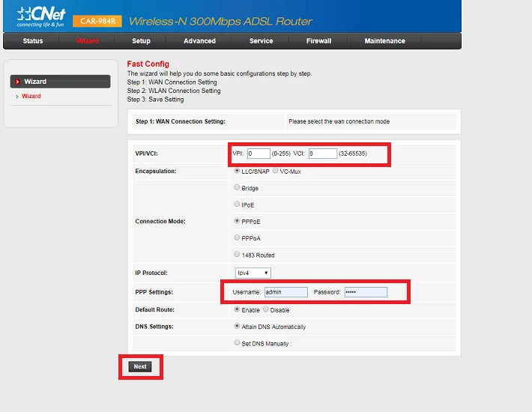Viewport: 532px width, 412px height.
Task: Click the red arrow icon beside Wizard header
Action: (x=18, y=82)
